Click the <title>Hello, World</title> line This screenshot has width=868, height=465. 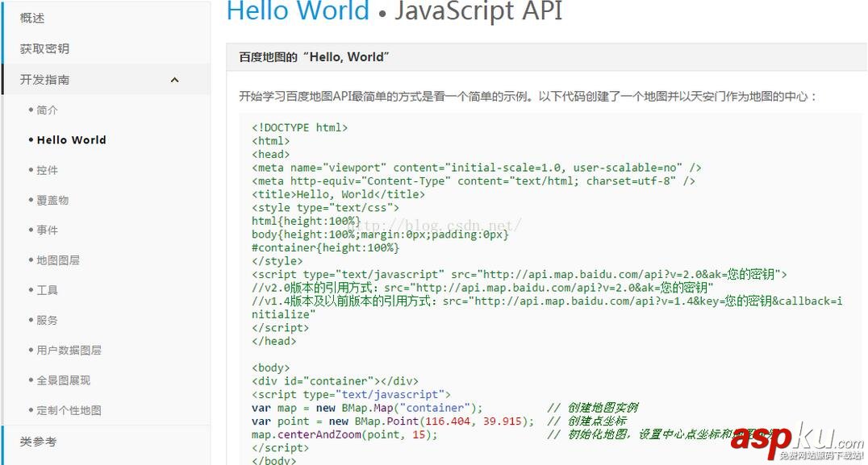(x=338, y=194)
